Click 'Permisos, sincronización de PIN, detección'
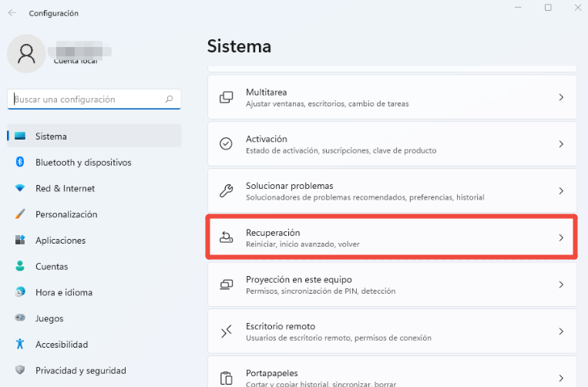The image size is (588, 387). point(321,291)
